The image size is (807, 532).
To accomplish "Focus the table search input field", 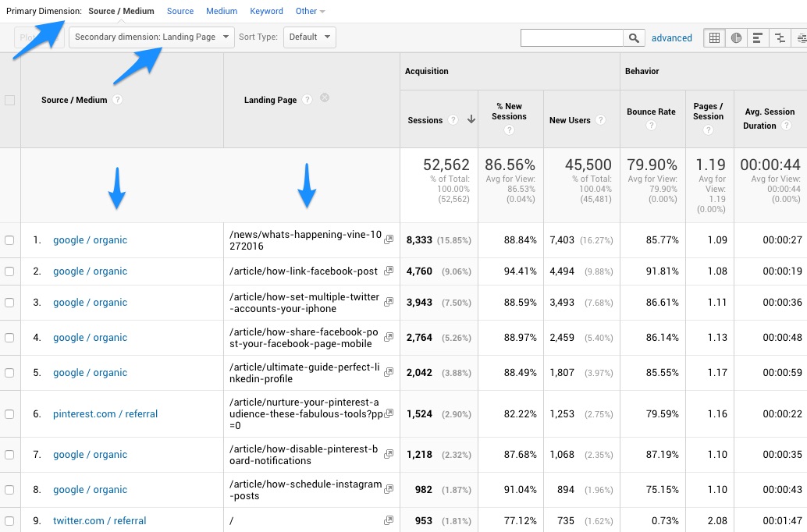I will coord(571,37).
